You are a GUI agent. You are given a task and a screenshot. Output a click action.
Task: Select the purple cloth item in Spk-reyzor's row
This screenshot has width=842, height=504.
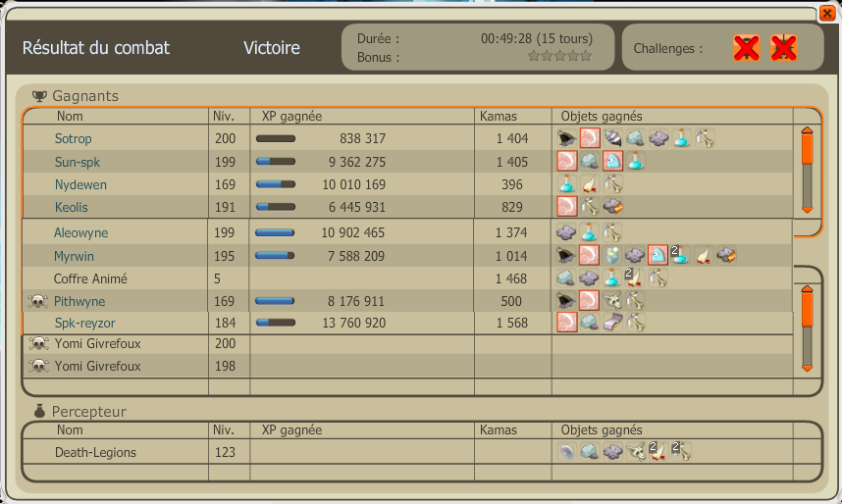coord(612,323)
